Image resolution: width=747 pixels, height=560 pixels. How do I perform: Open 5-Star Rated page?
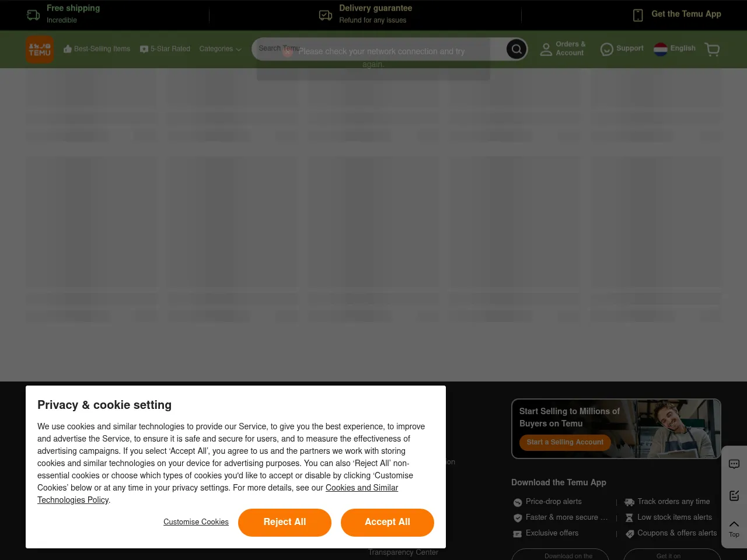click(x=165, y=49)
